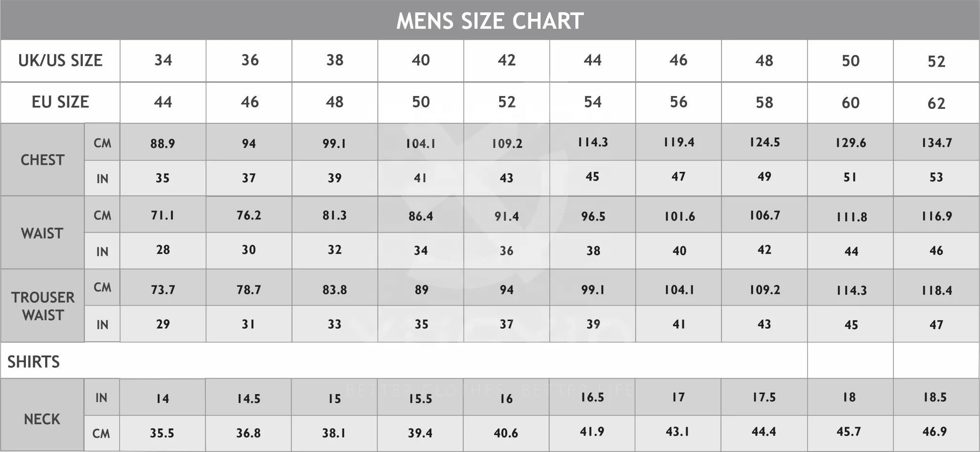Click chest inches value 53
The width and height of the screenshot is (980, 452).
click(x=936, y=178)
